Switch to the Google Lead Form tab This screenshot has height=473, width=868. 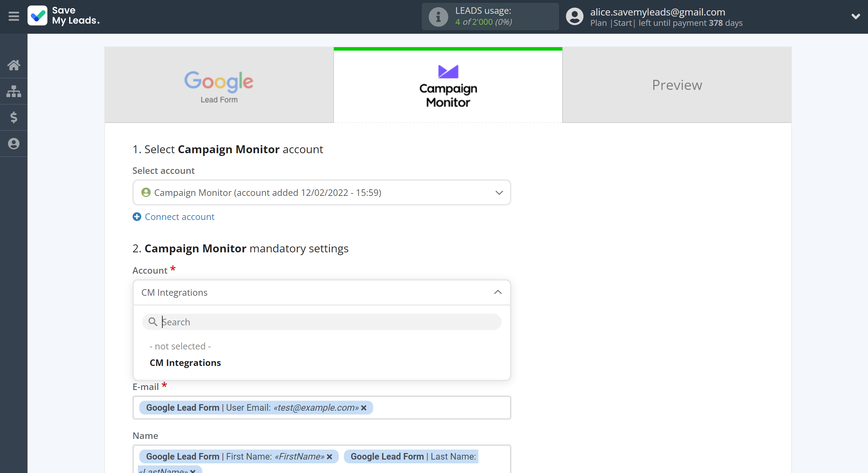coord(219,85)
